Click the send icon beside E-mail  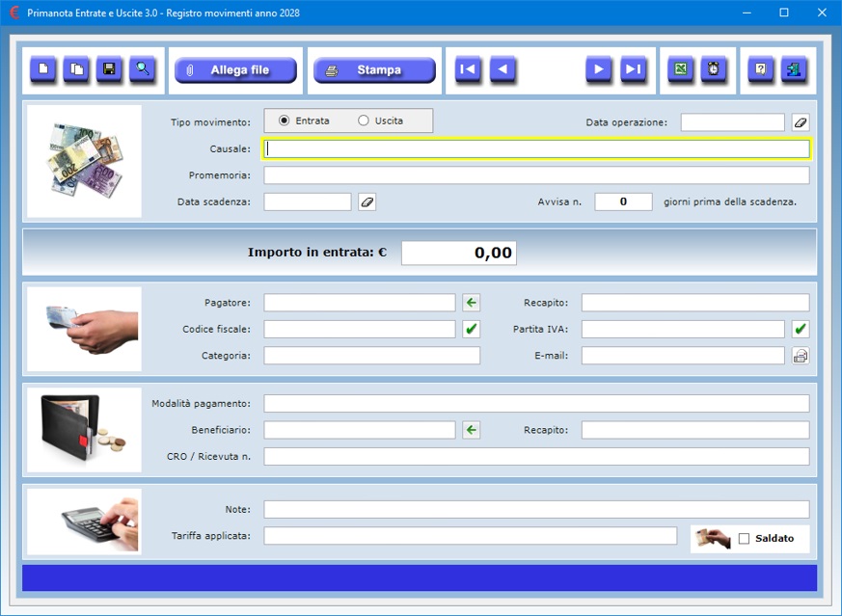point(801,355)
